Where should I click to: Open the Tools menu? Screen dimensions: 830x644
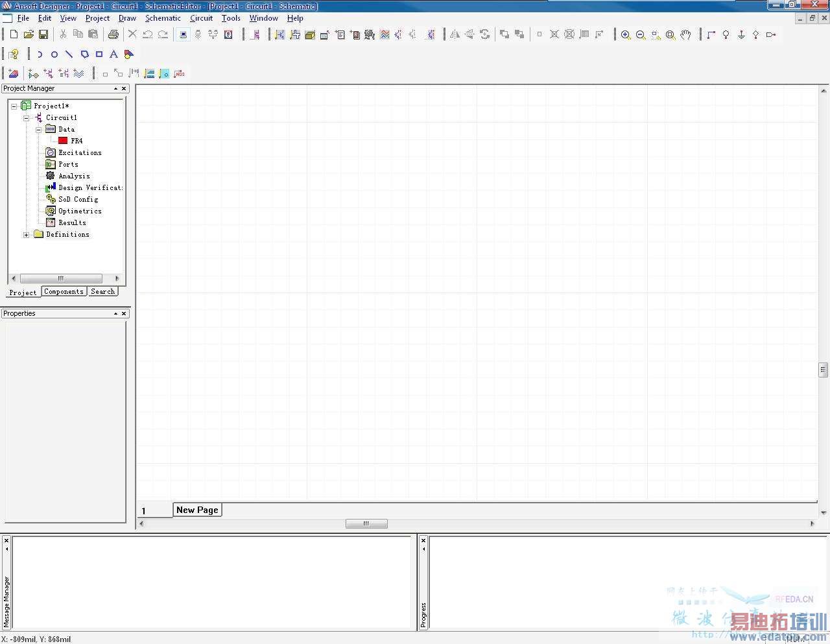coord(231,18)
